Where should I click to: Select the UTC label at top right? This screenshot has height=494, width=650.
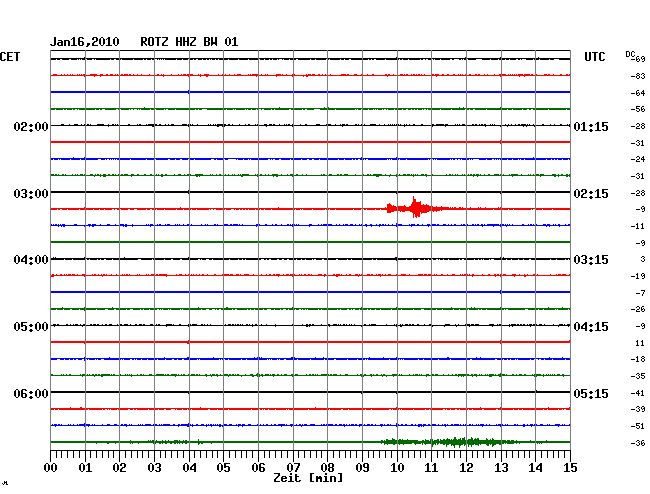pos(594,57)
